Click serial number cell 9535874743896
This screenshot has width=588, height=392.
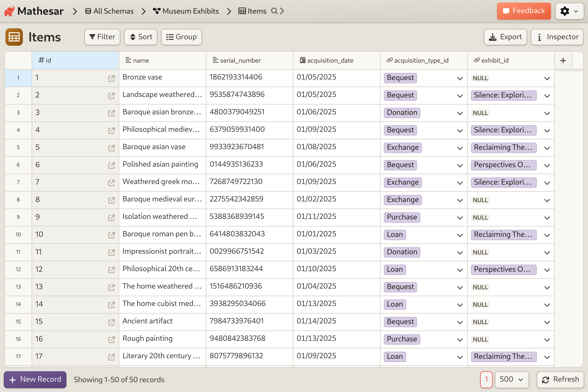coord(250,95)
